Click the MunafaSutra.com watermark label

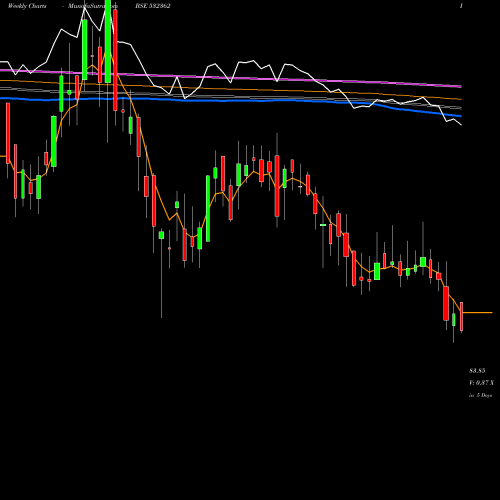[x=93, y=6]
